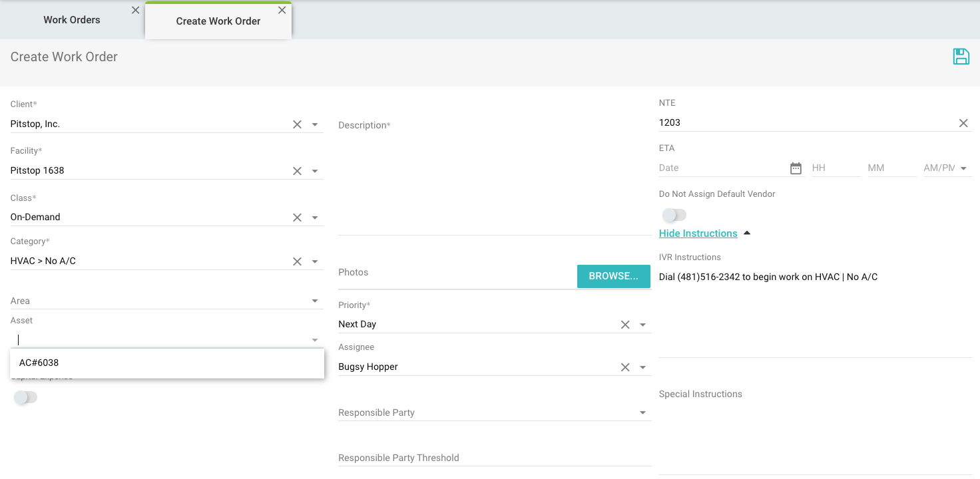This screenshot has width=980, height=479.
Task: Open the ETA date calendar picker
Action: coord(796,168)
